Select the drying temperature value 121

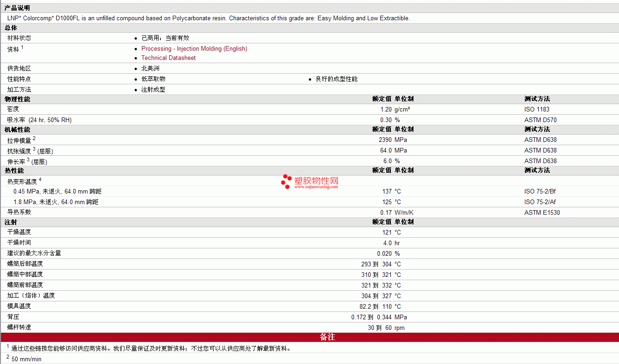tap(387, 233)
